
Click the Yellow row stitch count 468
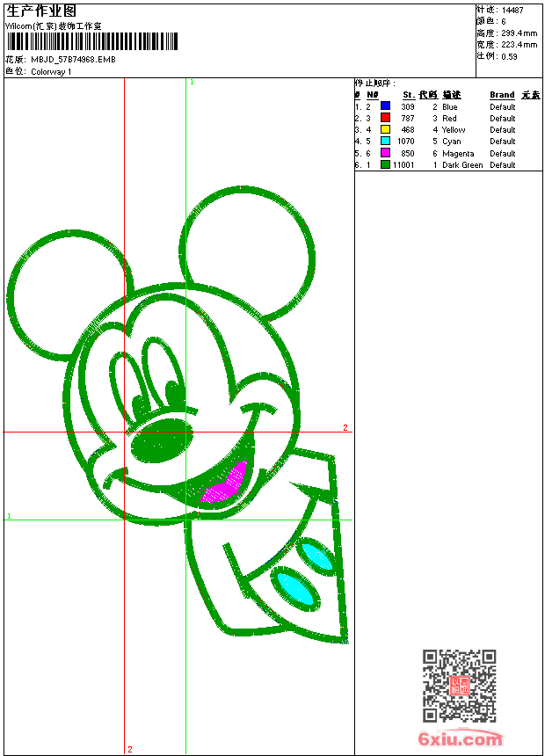click(408, 130)
